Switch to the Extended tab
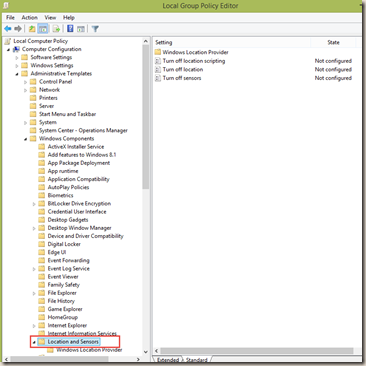Image resolution: width=366 pixels, height=366 pixels. [168, 360]
